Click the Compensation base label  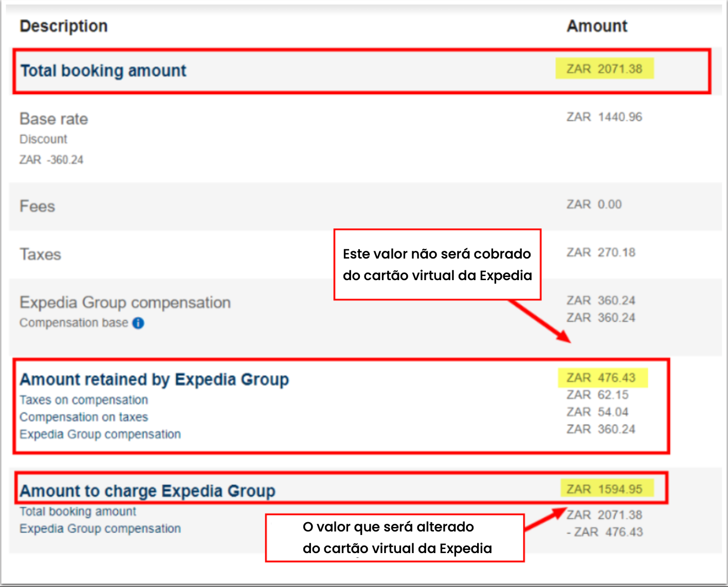click(x=74, y=323)
